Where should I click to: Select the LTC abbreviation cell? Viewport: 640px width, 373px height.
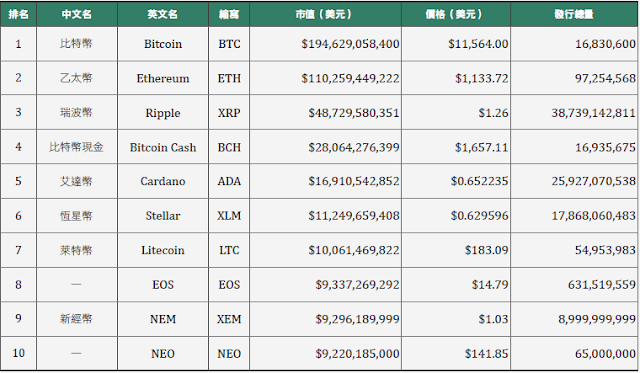pyautogui.click(x=229, y=250)
